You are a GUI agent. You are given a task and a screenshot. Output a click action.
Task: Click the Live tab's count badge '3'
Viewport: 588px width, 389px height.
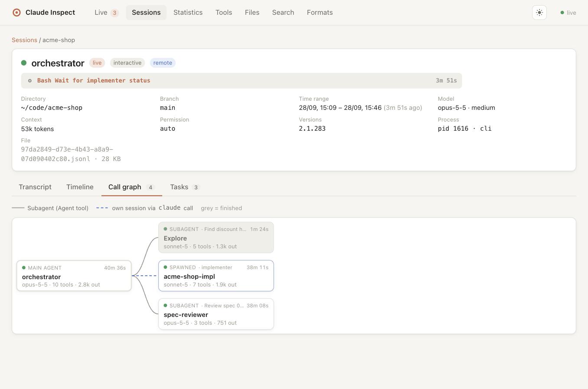coord(114,13)
